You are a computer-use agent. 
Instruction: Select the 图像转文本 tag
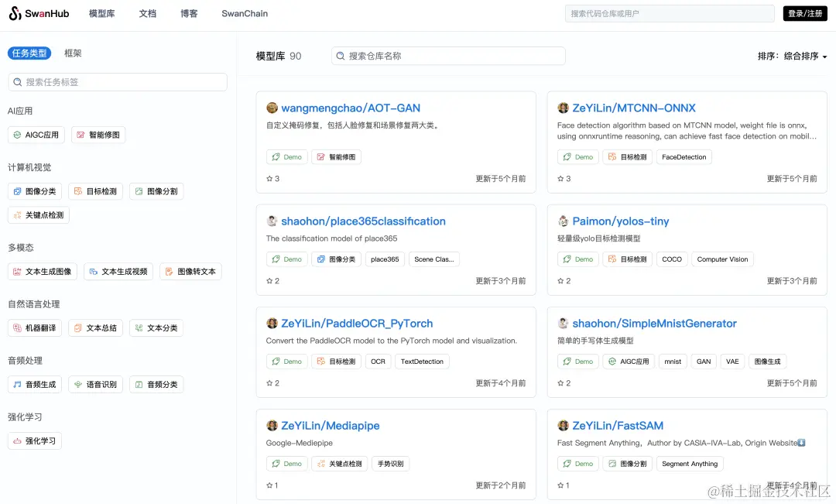[x=190, y=272]
